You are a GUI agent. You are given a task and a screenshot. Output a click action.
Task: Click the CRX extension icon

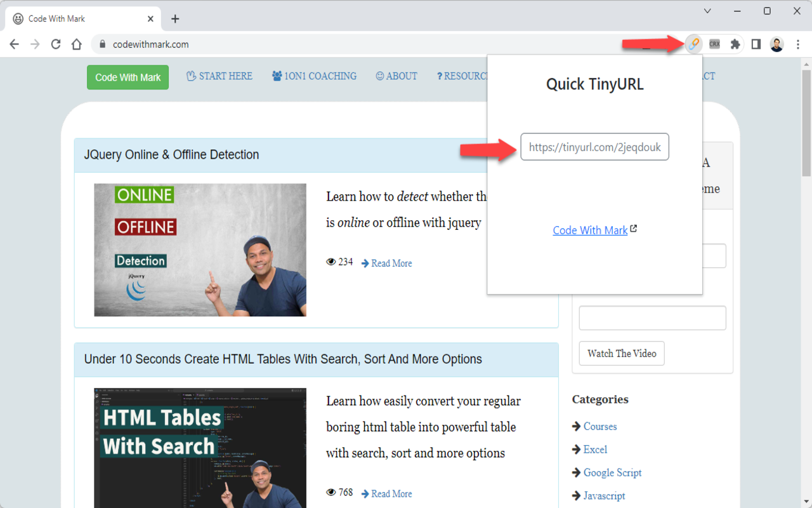pos(714,44)
